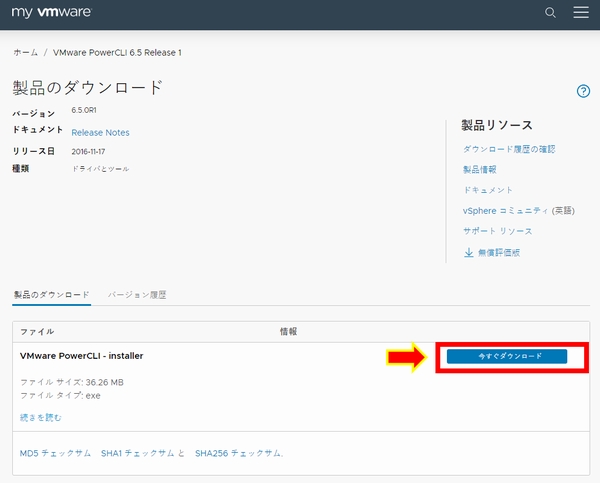Click the 製品のダウンロード page heading
This screenshot has height=483, width=600.
click(88, 88)
